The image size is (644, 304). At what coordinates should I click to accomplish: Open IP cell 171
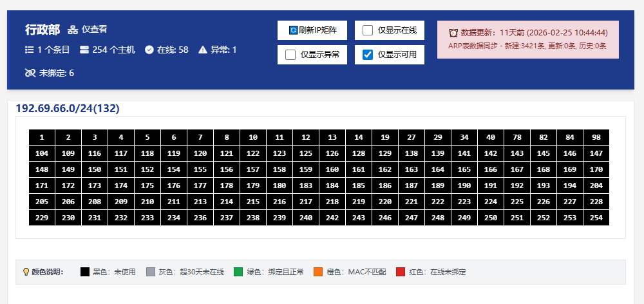pyautogui.click(x=42, y=185)
